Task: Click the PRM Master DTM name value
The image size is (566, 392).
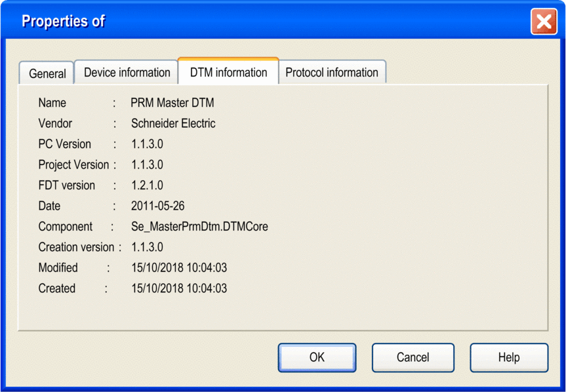Action: (x=172, y=103)
